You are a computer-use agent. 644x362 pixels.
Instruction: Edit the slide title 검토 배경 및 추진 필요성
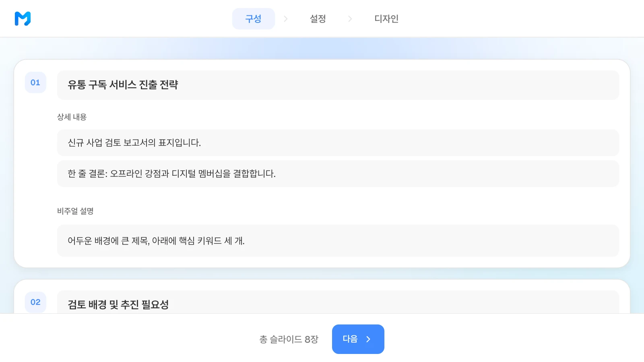click(x=338, y=302)
